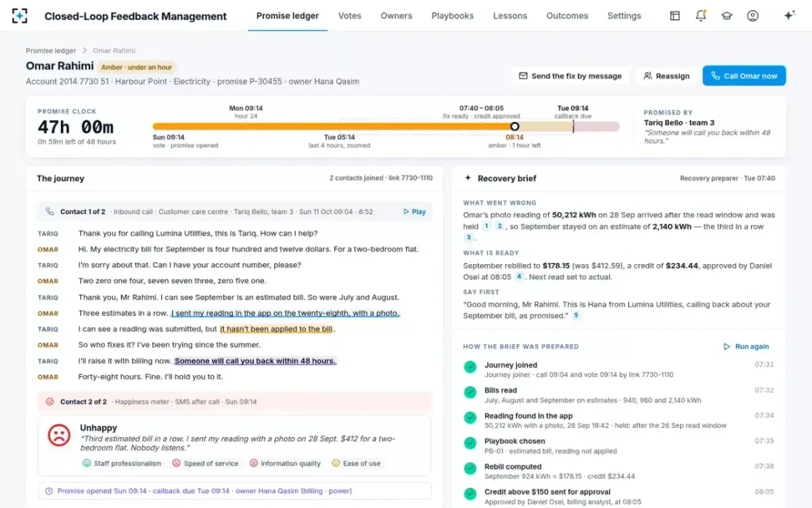Click the clock icon beside Promise opened
Screen dimensions: 812x508
[x=49, y=491]
